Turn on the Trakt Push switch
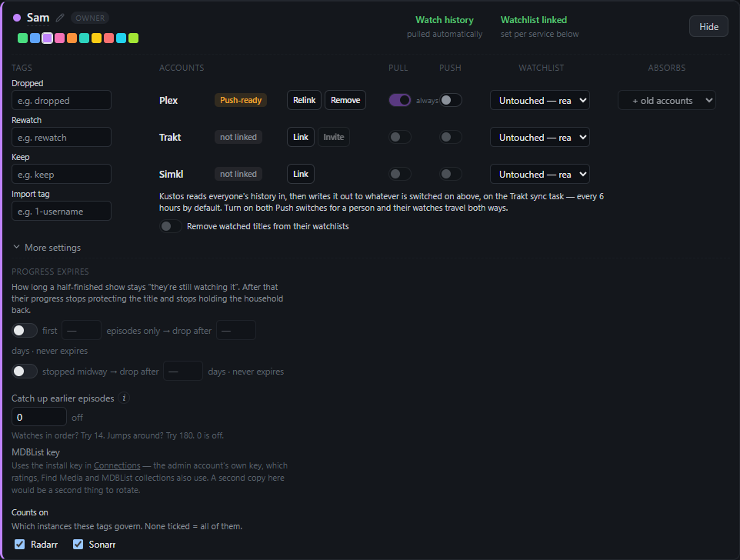 pos(451,137)
